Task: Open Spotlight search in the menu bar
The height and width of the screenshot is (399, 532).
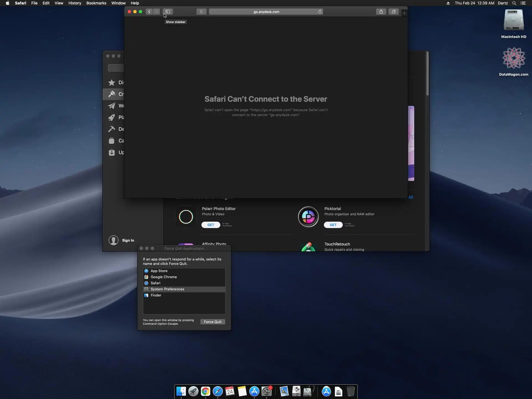Action: tap(514, 3)
